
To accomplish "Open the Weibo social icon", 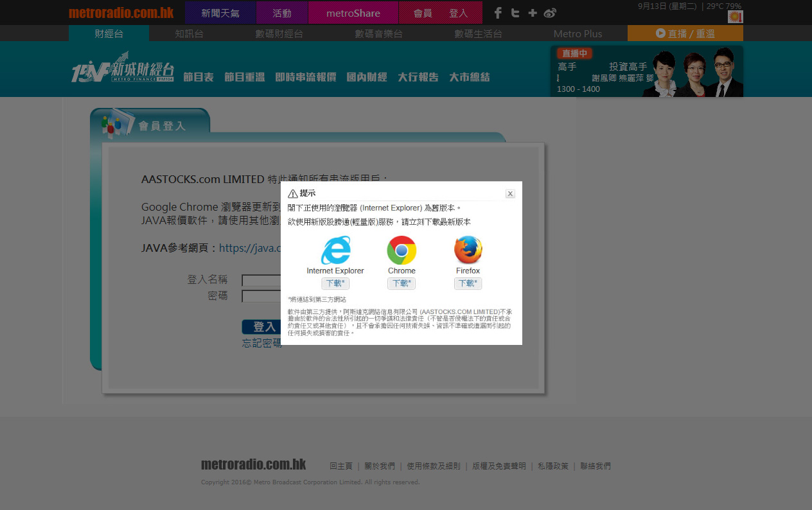I will [x=550, y=13].
